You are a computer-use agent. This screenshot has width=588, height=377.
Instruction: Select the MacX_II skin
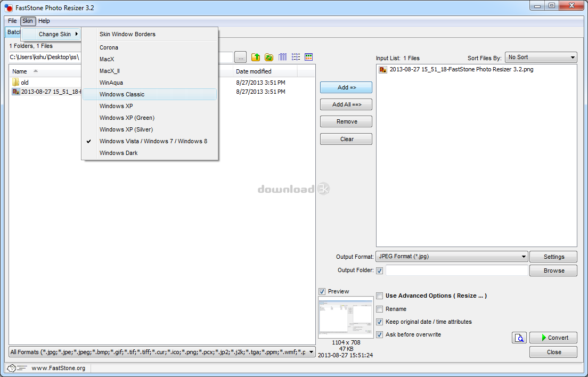tap(150, 71)
